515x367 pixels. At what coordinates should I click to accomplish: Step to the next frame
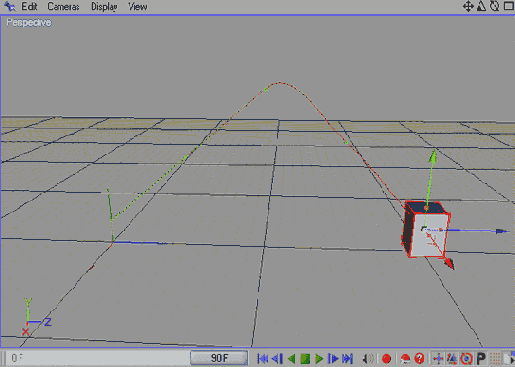[333, 359]
